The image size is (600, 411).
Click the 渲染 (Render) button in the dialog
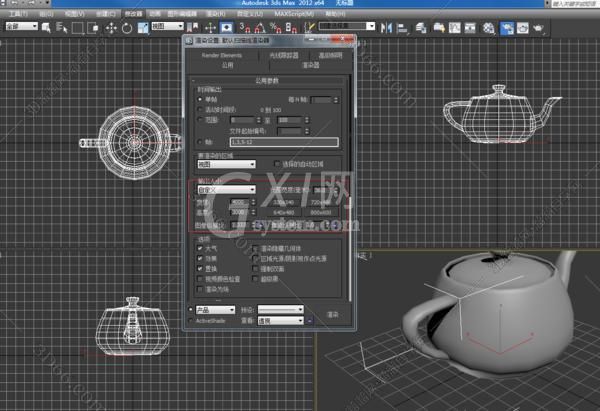click(333, 315)
